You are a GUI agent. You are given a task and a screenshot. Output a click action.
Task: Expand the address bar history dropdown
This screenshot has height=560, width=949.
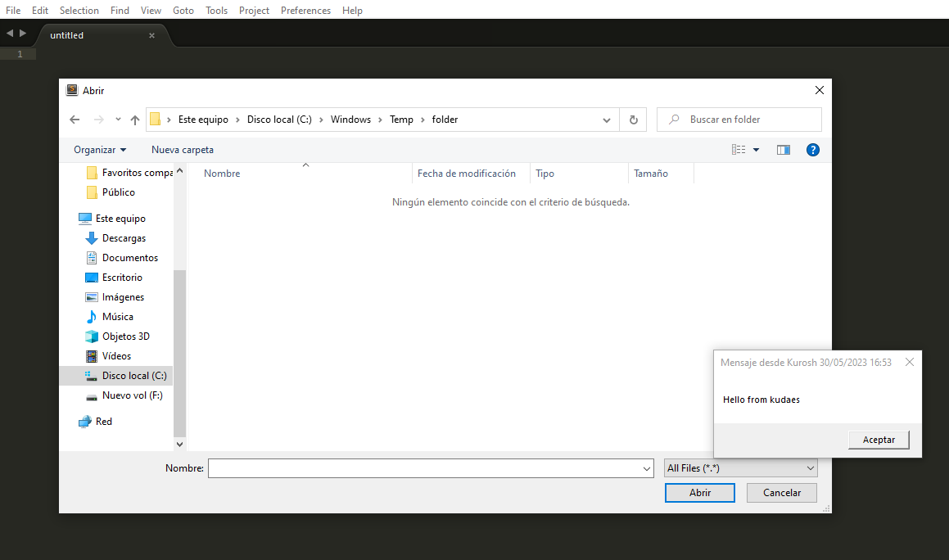click(x=607, y=120)
